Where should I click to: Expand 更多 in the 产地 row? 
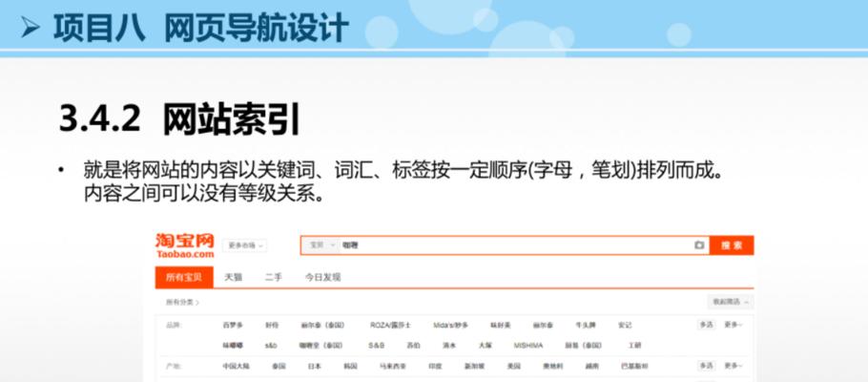pyautogui.click(x=734, y=366)
